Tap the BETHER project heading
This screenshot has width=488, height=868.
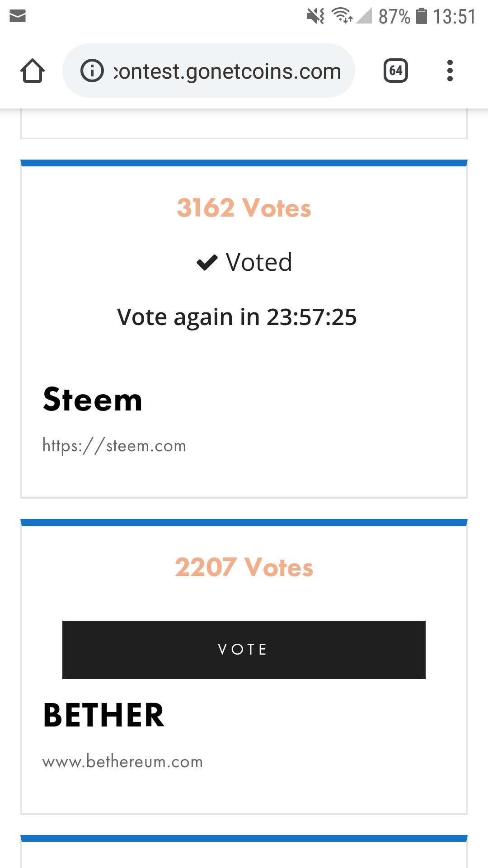pyautogui.click(x=103, y=715)
